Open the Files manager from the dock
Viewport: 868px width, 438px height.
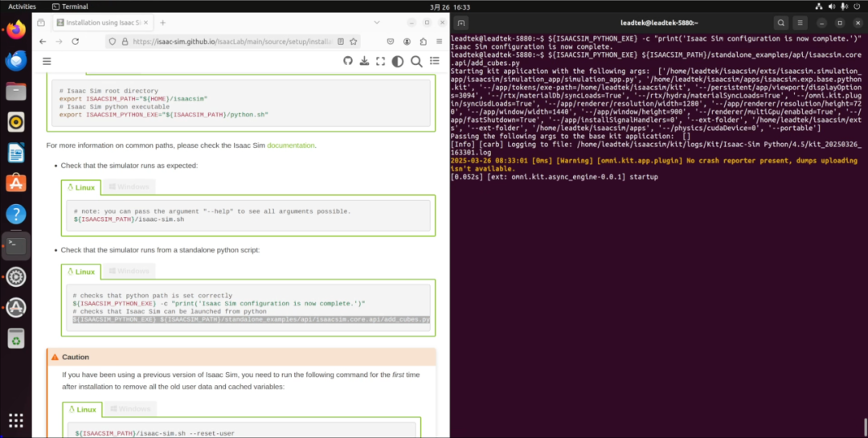tap(16, 91)
